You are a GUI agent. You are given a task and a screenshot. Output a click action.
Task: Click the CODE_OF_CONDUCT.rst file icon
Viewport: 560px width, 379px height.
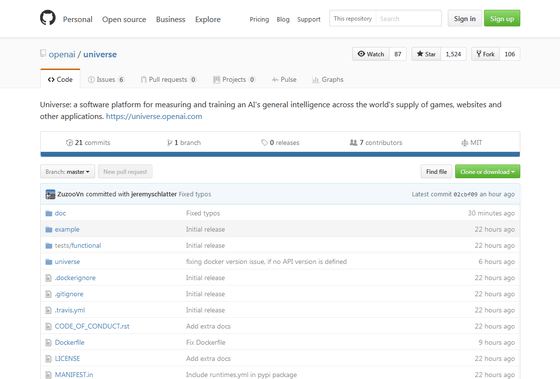tap(49, 326)
